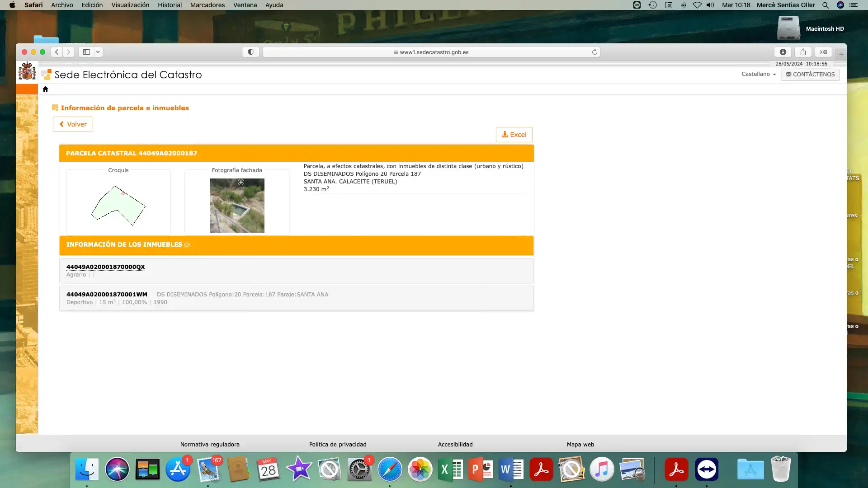Click the Time Machine menu bar icon
Screen dimensions: 868x488
click(x=652, y=5)
